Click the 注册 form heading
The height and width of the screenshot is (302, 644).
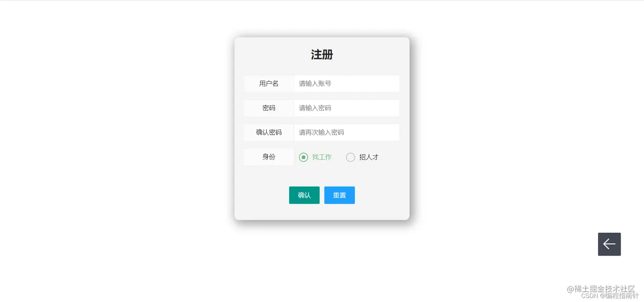(322, 54)
